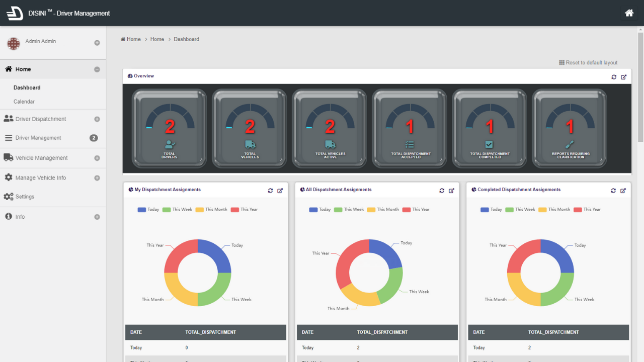Select Settings in the sidebar
The height and width of the screenshot is (362, 644).
(25, 197)
